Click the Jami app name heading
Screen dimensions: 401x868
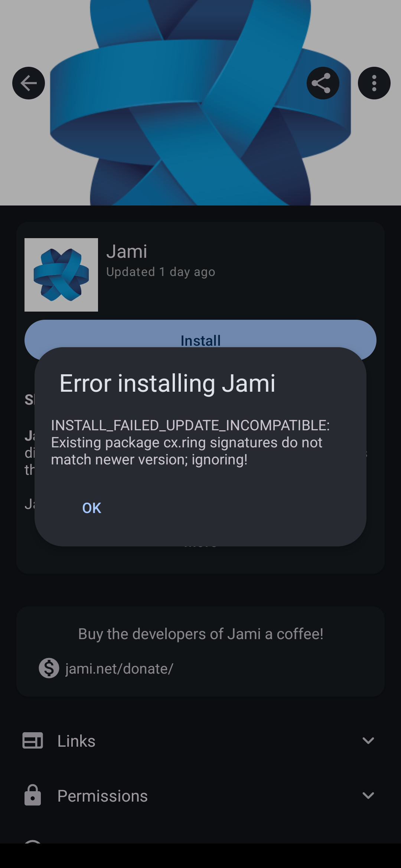coord(127,251)
